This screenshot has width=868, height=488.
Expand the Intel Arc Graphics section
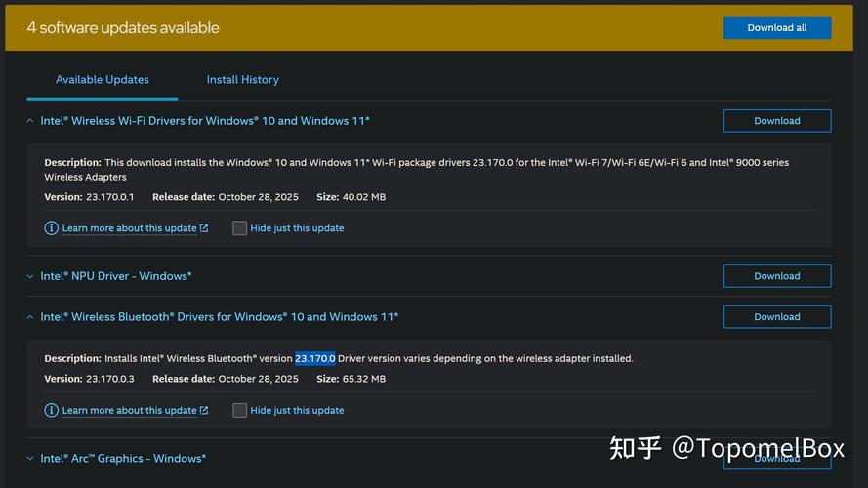(30, 458)
